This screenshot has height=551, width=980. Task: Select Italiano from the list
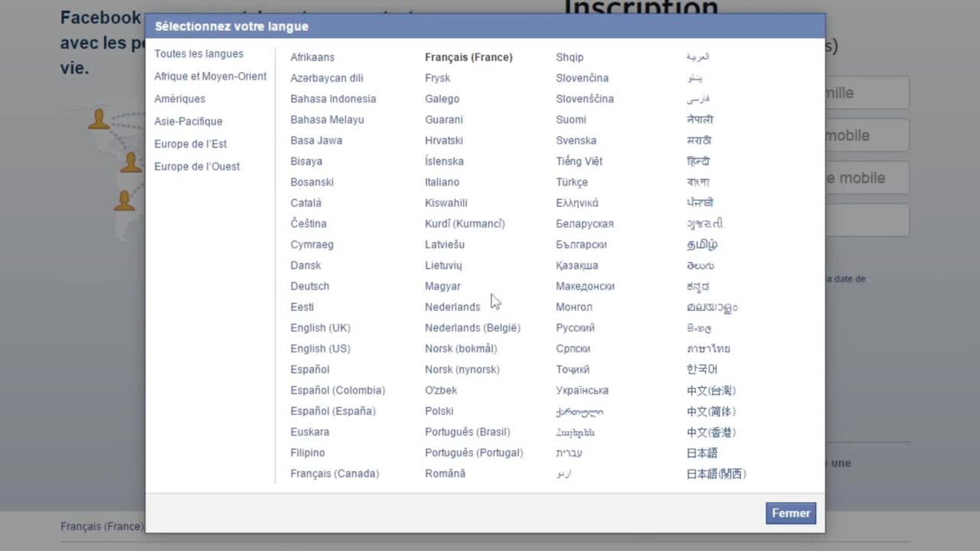tap(442, 182)
